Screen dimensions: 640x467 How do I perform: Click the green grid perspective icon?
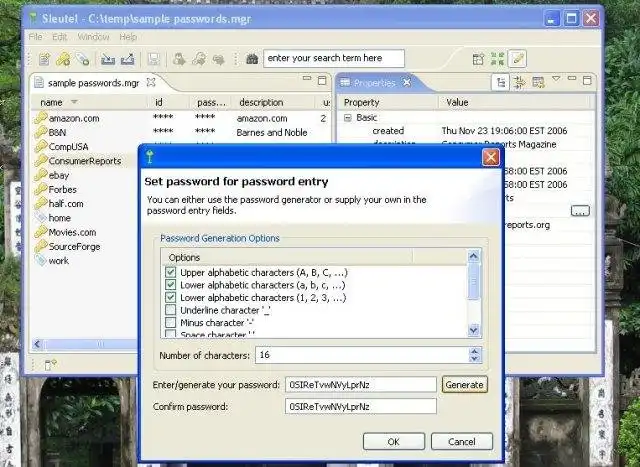(497, 59)
